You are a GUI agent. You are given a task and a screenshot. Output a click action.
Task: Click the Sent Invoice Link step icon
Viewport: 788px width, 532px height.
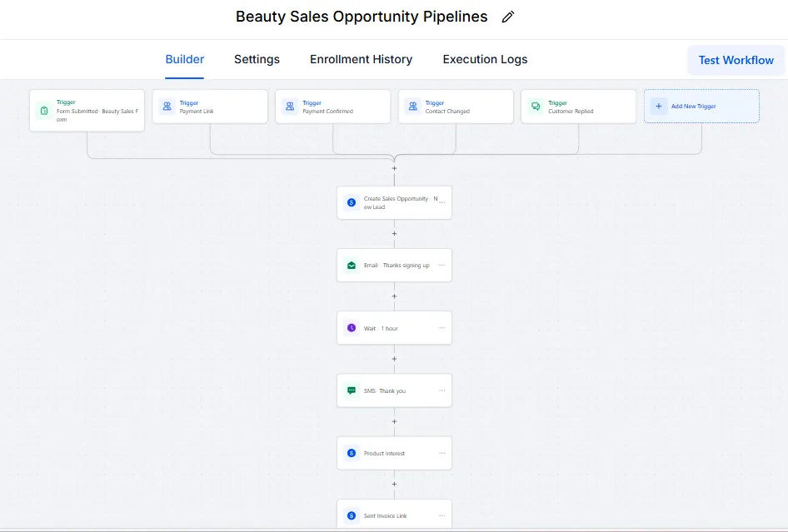[x=352, y=515]
